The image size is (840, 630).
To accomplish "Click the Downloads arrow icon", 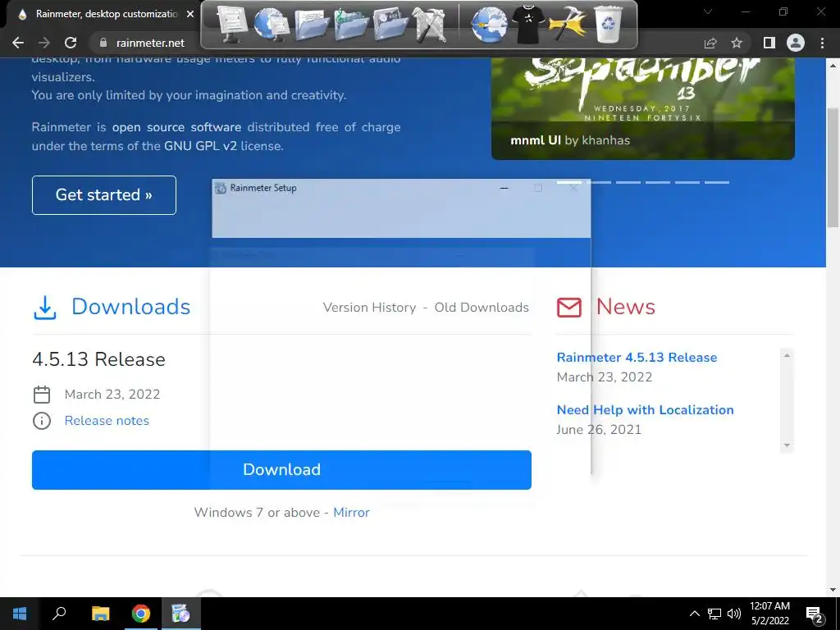I will click(x=45, y=308).
